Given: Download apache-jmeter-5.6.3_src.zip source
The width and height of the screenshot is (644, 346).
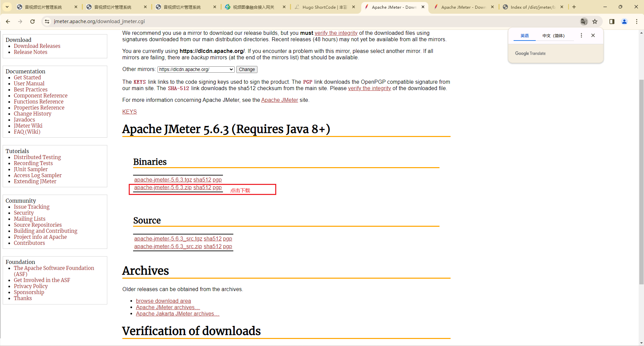Looking at the screenshot, I should point(168,247).
